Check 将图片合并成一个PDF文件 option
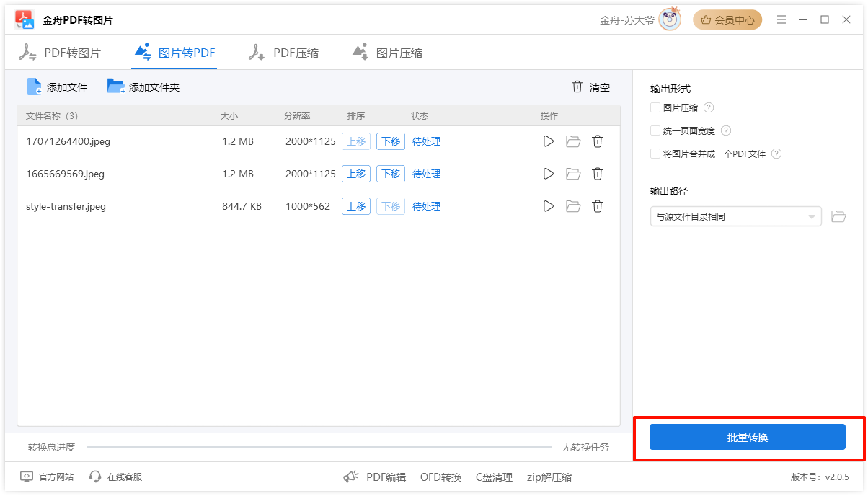868x496 pixels. tap(655, 154)
